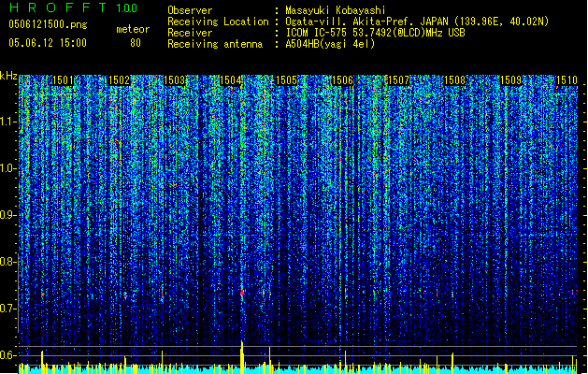Screen dimensions: 588x374
Task: Click the red meteor echo below 1504
Action: click(242, 292)
